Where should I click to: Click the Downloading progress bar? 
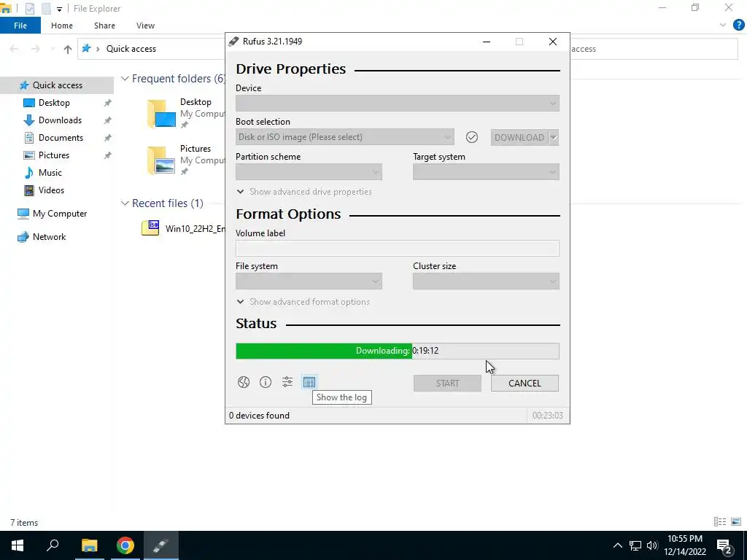[398, 351]
